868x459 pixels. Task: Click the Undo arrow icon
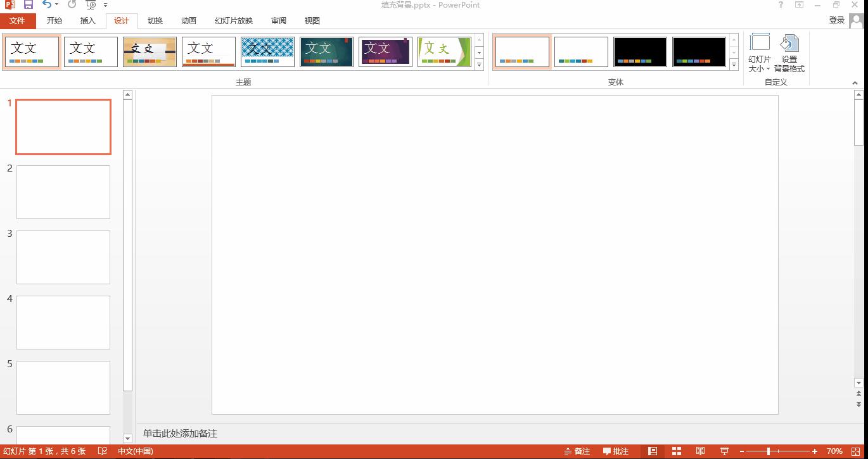click(x=48, y=4)
